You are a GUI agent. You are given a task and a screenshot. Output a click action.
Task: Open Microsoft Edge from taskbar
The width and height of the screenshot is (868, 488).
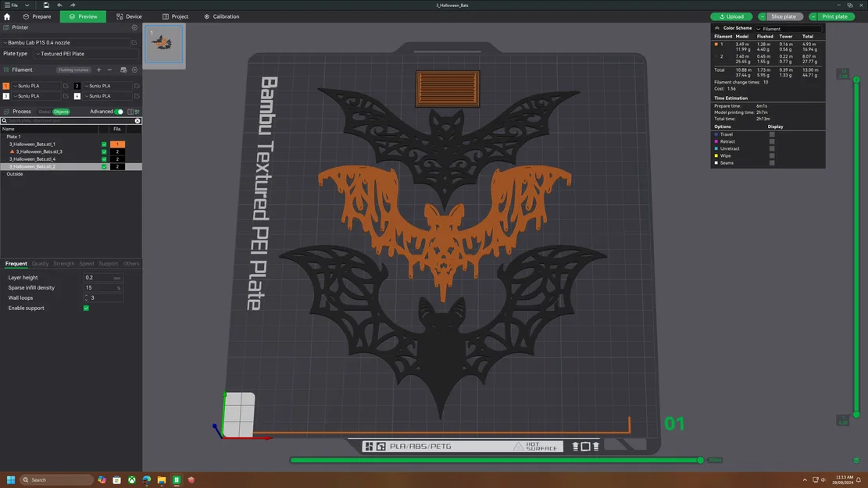point(147,479)
